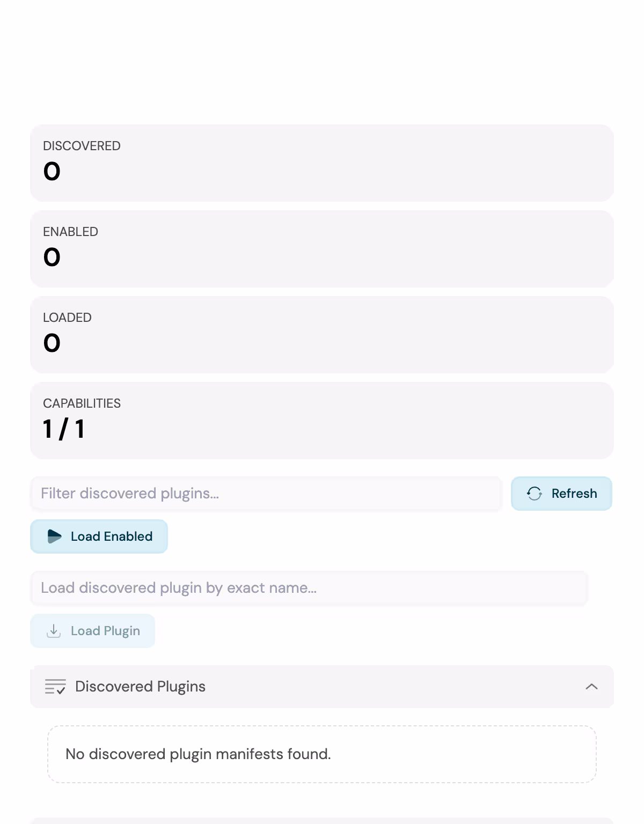Click the Enabled count zero value
Image resolution: width=644 pixels, height=824 pixels.
[52, 257]
